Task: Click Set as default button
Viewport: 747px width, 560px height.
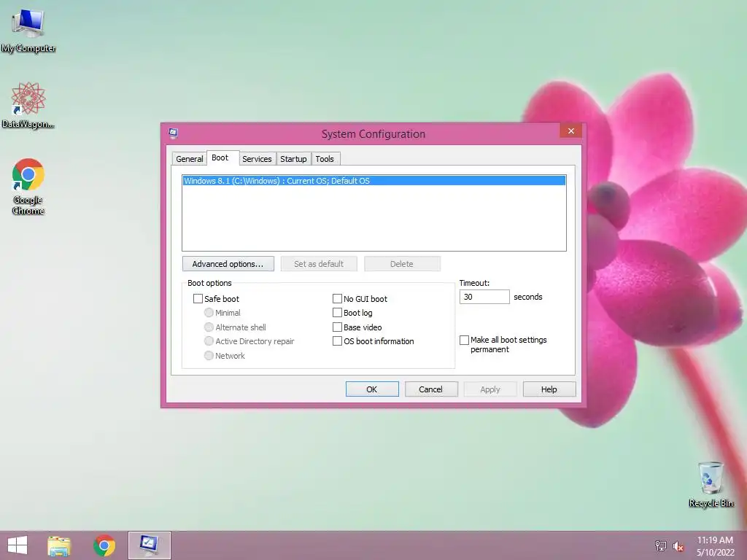Action: 319,264
